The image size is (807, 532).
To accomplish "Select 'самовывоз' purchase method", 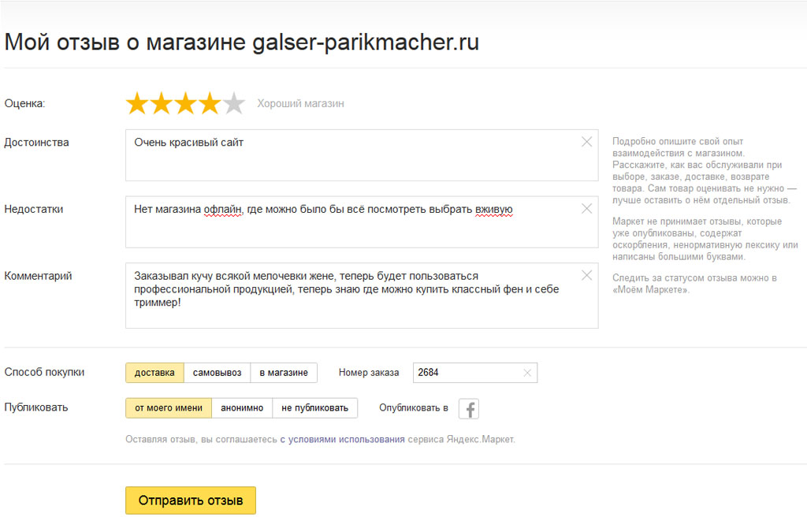I will [218, 373].
